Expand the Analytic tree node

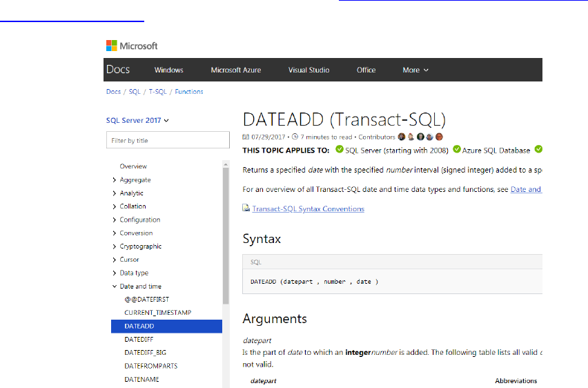coord(115,193)
